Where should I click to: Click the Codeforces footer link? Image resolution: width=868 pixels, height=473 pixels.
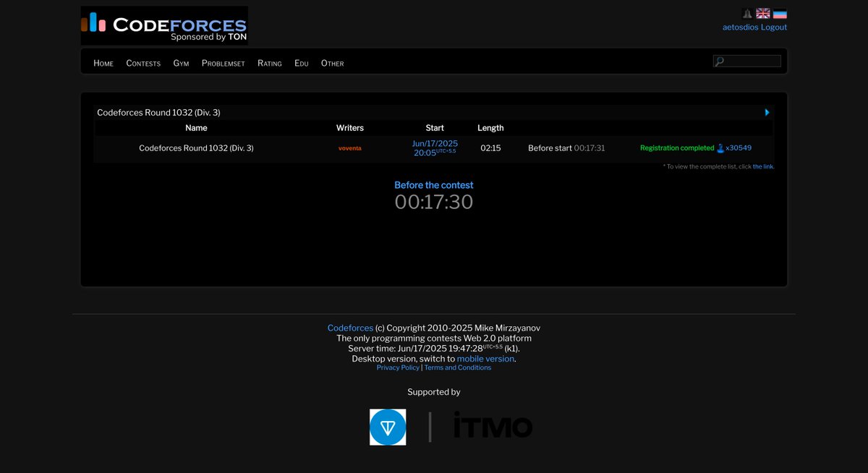click(x=350, y=328)
